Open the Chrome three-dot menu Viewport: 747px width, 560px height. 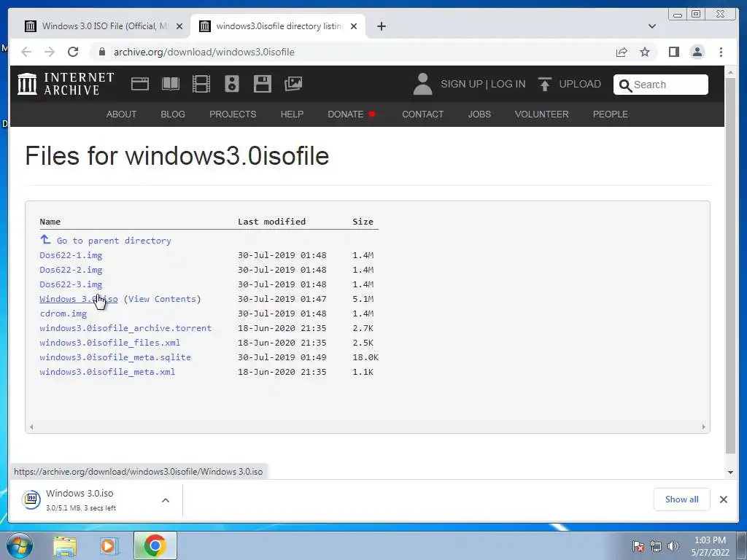(x=721, y=52)
